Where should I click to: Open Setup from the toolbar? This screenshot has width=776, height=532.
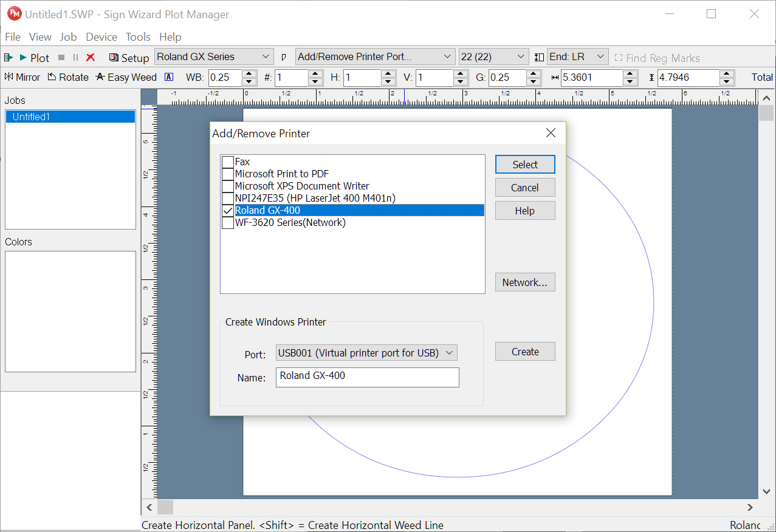pos(129,58)
